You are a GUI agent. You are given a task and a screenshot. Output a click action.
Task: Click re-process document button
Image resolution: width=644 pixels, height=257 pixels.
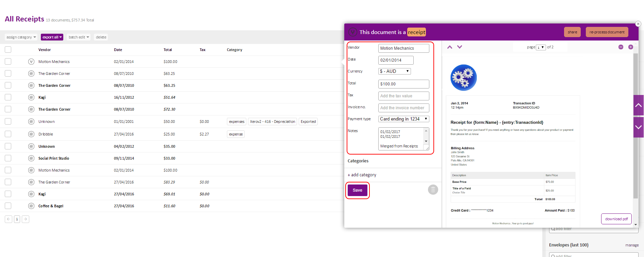[x=607, y=32]
